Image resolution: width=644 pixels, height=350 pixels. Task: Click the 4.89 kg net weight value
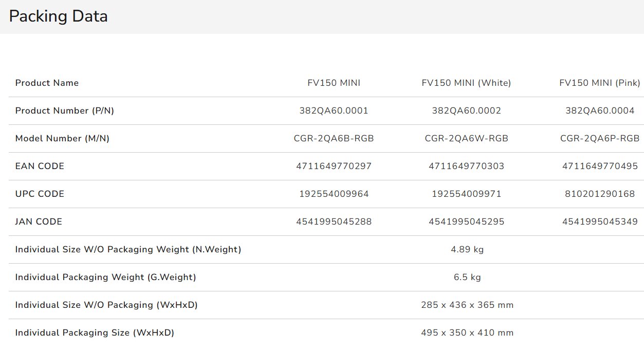pyautogui.click(x=467, y=250)
